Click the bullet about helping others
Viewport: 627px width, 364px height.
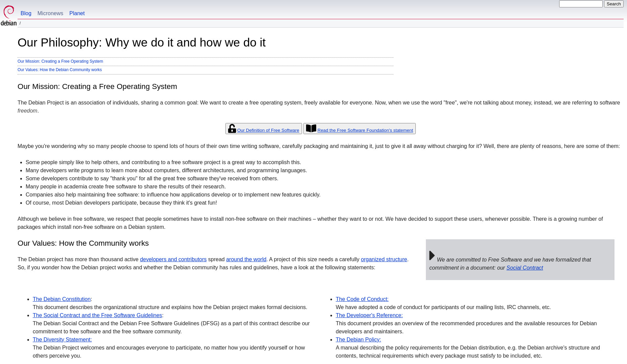[x=163, y=162]
